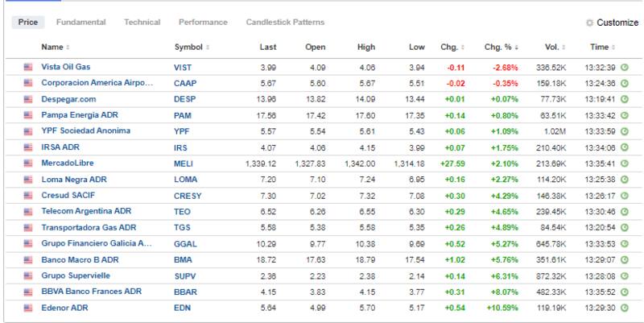This screenshot has width=644, height=323.
Task: Sort the list by Vol. column
Action: click(x=554, y=48)
